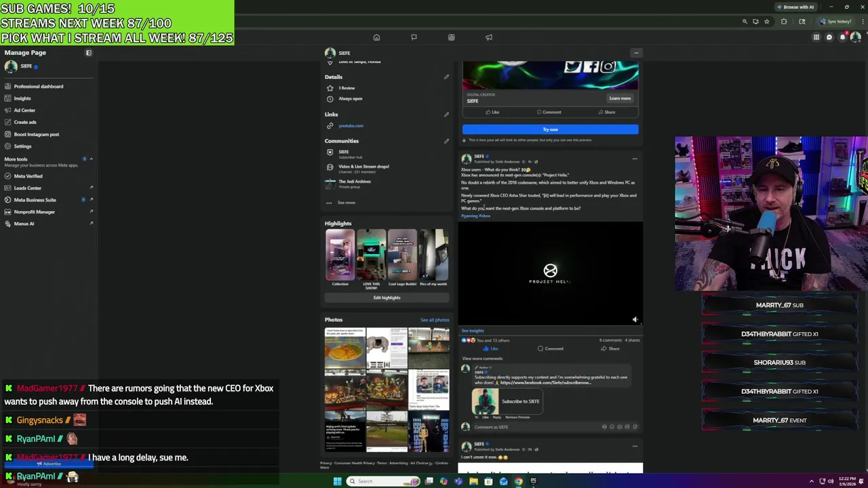Open the 6 comments count

[610, 340]
